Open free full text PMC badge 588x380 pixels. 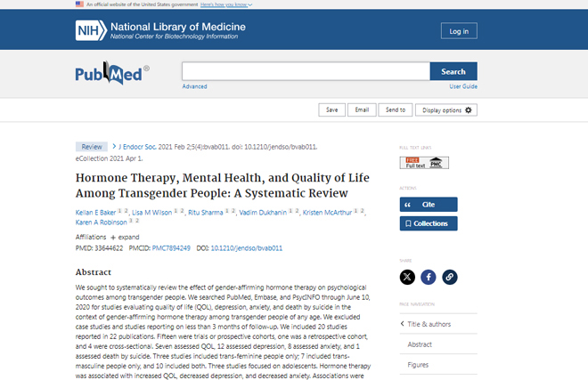coord(424,163)
